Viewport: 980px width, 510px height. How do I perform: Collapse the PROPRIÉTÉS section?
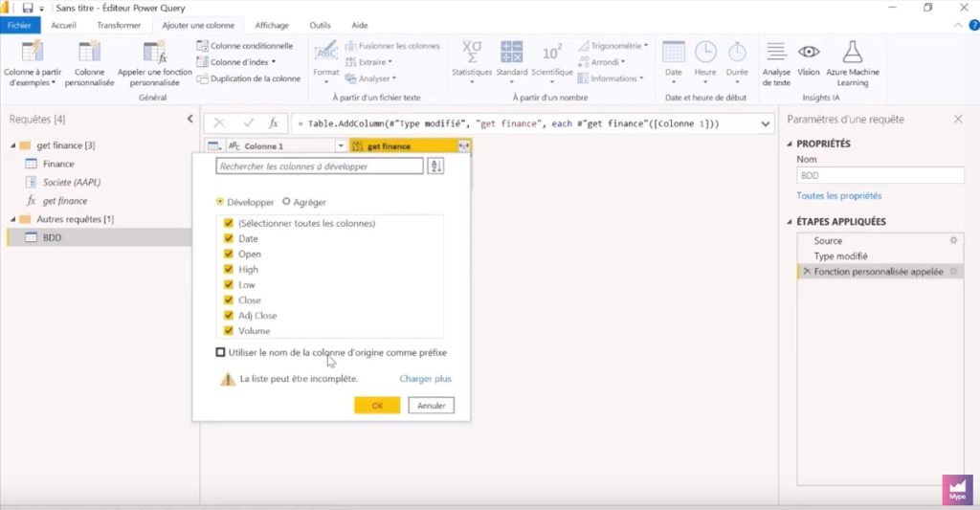789,144
